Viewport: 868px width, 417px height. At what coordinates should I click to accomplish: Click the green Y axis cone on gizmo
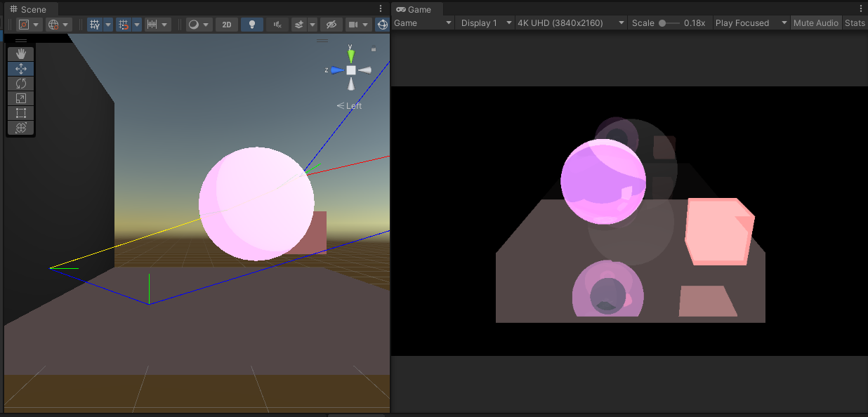pyautogui.click(x=351, y=55)
